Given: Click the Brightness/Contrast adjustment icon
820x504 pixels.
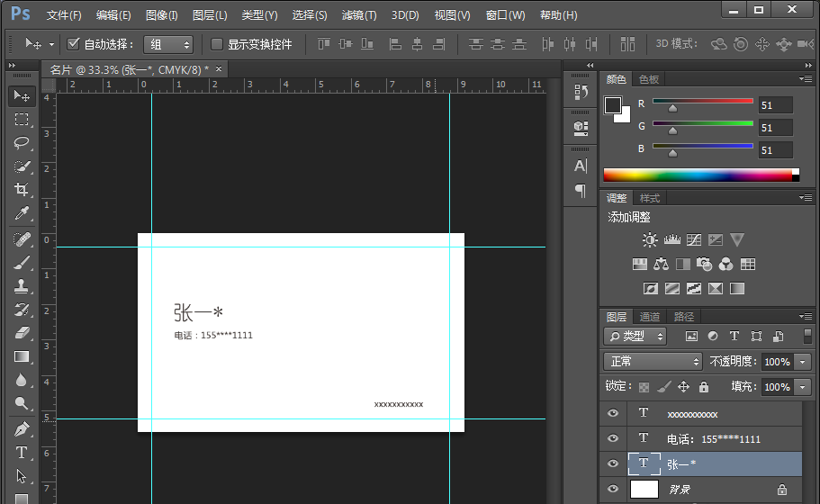Looking at the screenshot, I should point(650,240).
